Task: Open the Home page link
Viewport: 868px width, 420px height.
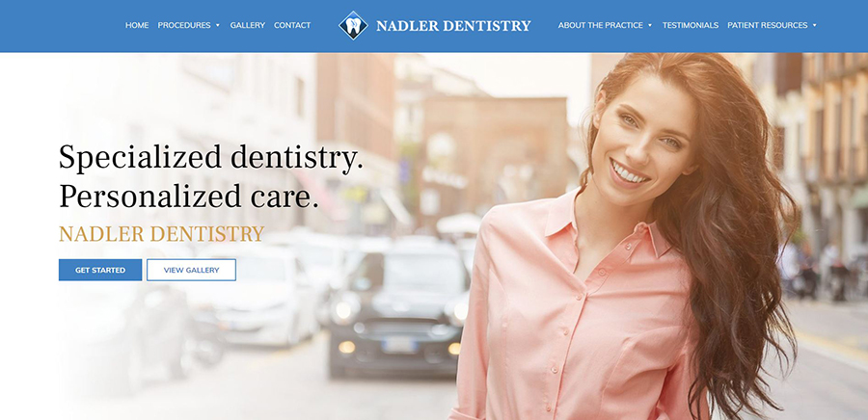Action: (x=137, y=25)
